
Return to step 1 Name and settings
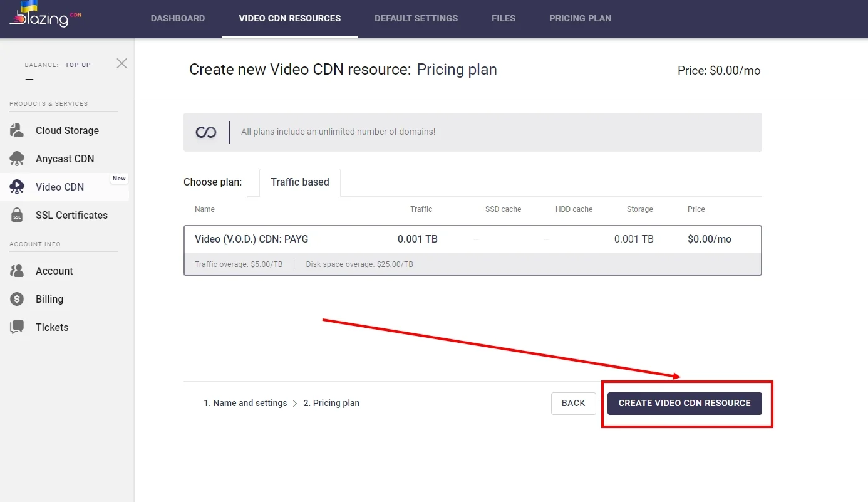[245, 404]
